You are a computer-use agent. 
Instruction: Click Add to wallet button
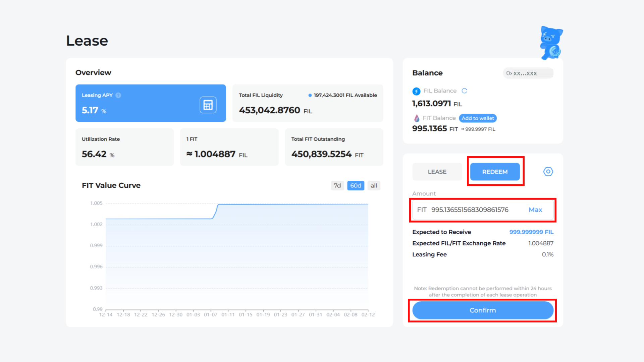478,118
